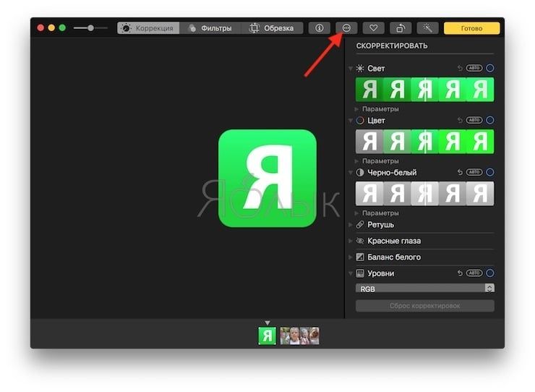Switch to the Обрезка tab
The image size is (535, 392).
click(x=273, y=28)
